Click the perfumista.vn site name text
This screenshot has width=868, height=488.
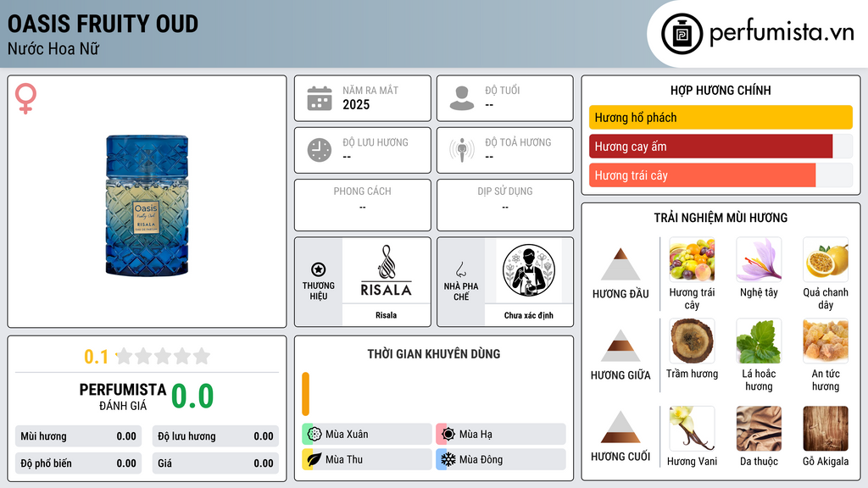click(782, 32)
